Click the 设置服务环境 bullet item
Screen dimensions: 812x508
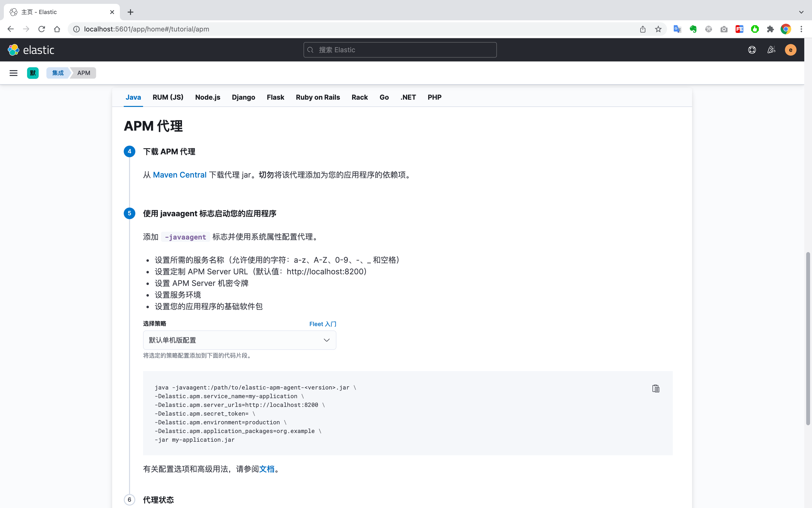tap(178, 295)
